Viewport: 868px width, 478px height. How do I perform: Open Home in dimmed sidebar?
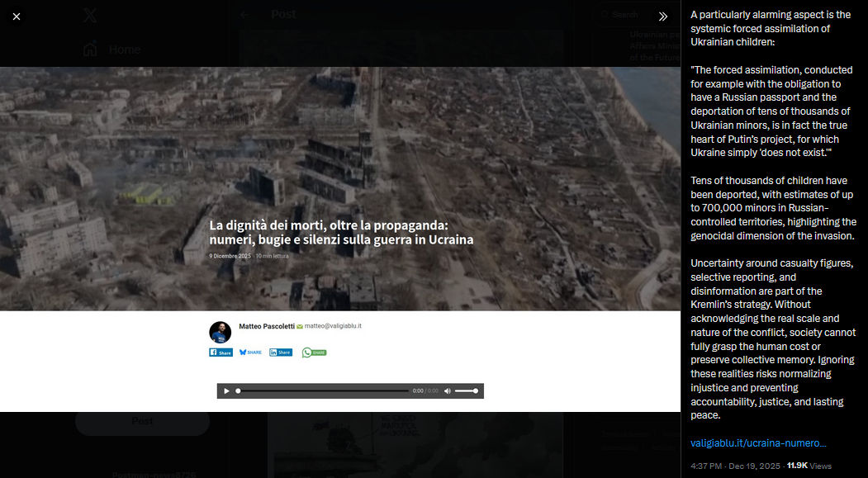coord(111,50)
